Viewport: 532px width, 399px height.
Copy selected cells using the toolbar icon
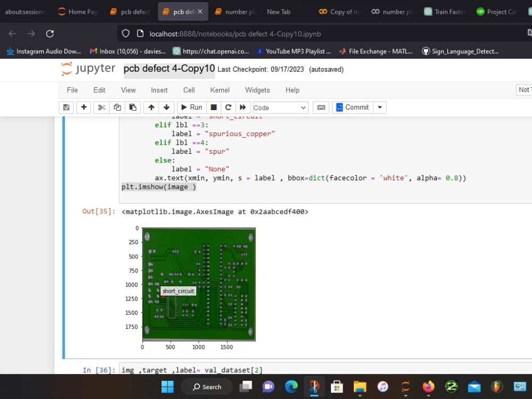click(117, 107)
